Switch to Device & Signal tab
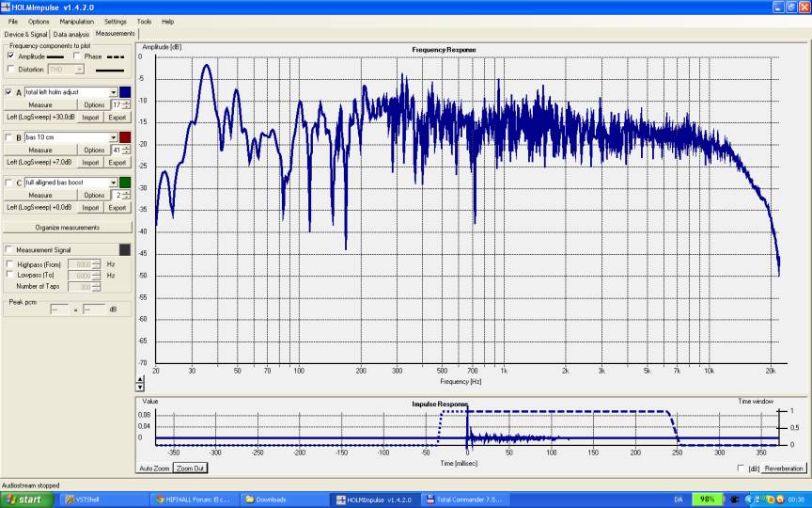Viewport: 812px width, 508px height. (25, 34)
